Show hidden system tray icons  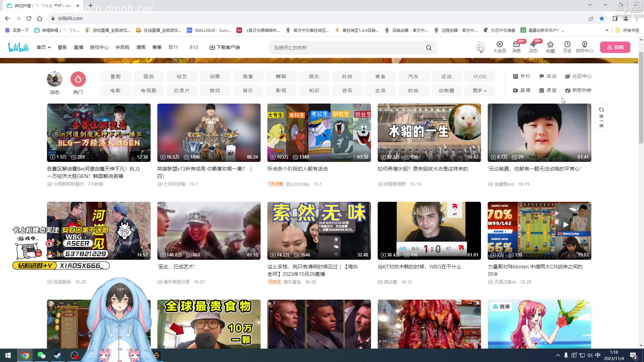[558, 355]
